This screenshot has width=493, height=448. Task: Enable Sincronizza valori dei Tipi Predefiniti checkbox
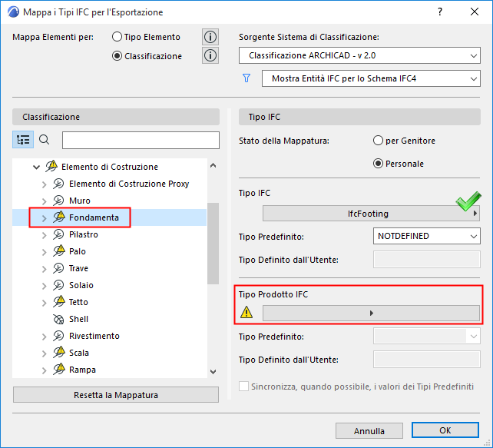(x=244, y=387)
